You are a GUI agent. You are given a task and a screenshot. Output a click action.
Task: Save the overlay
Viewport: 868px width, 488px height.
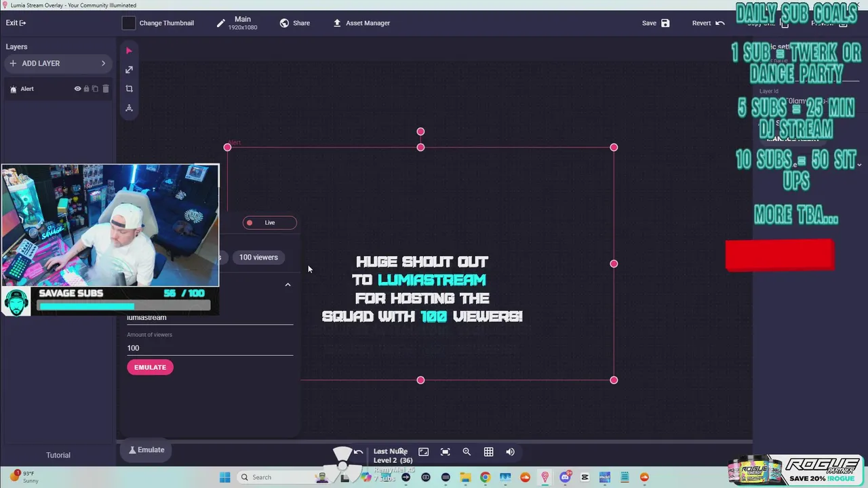pos(656,23)
